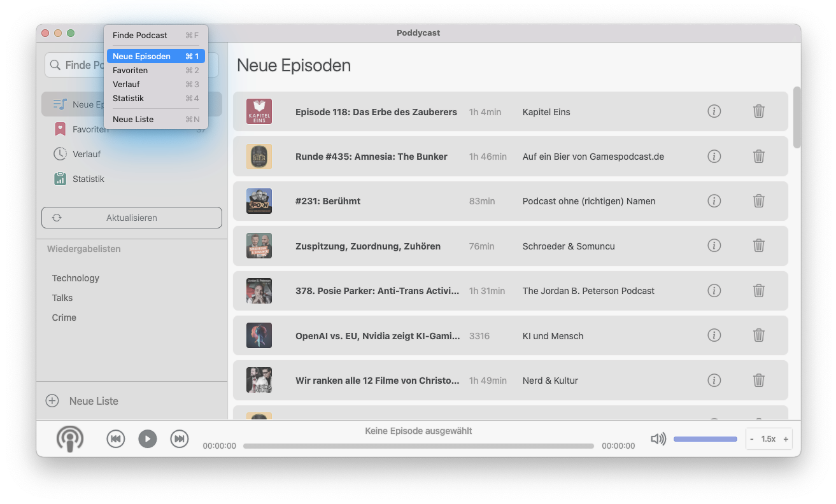Viewport: 836px width, 504px height.
Task: Click the playback progress bar
Action: (x=418, y=446)
